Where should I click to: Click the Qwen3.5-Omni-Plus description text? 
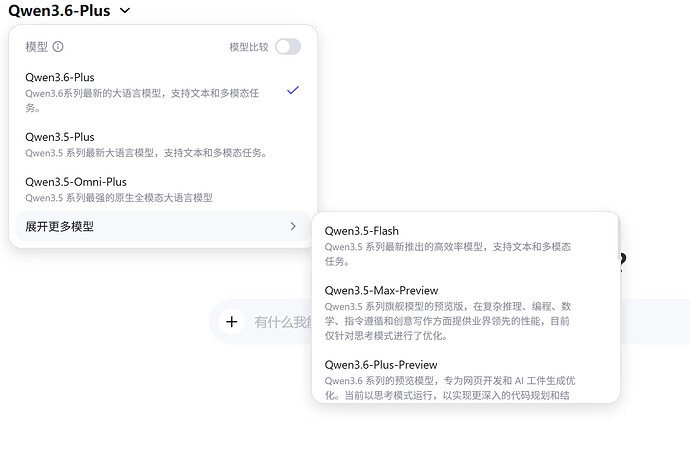pos(118,198)
